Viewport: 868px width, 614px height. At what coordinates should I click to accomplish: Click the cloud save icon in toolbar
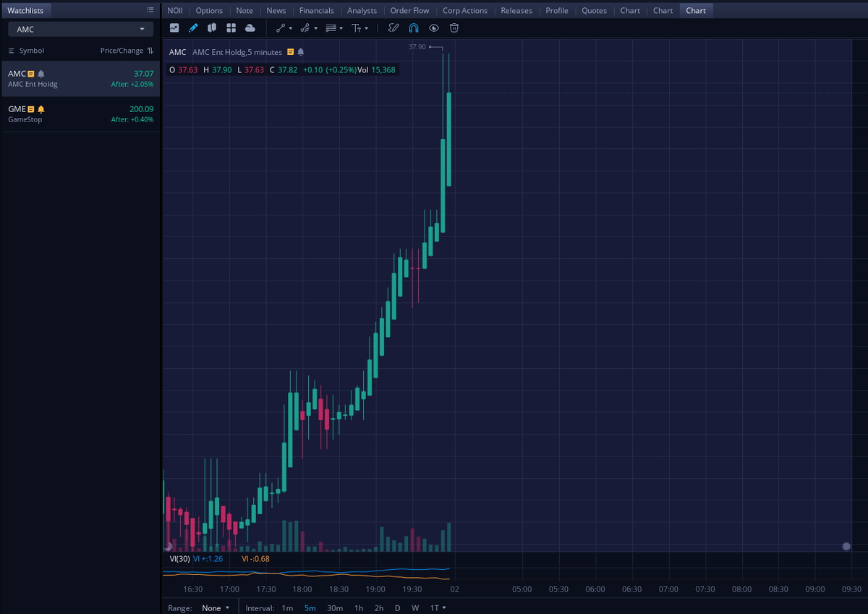pos(250,27)
